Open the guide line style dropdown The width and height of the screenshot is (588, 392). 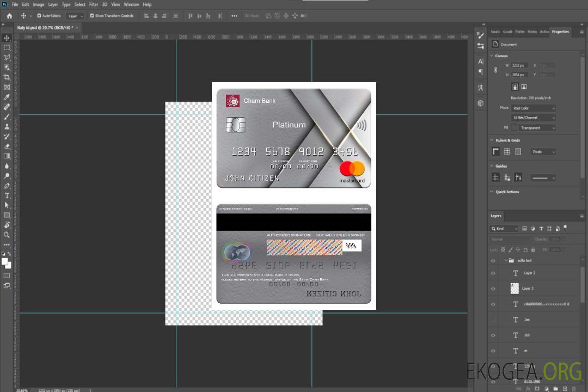pos(543,178)
